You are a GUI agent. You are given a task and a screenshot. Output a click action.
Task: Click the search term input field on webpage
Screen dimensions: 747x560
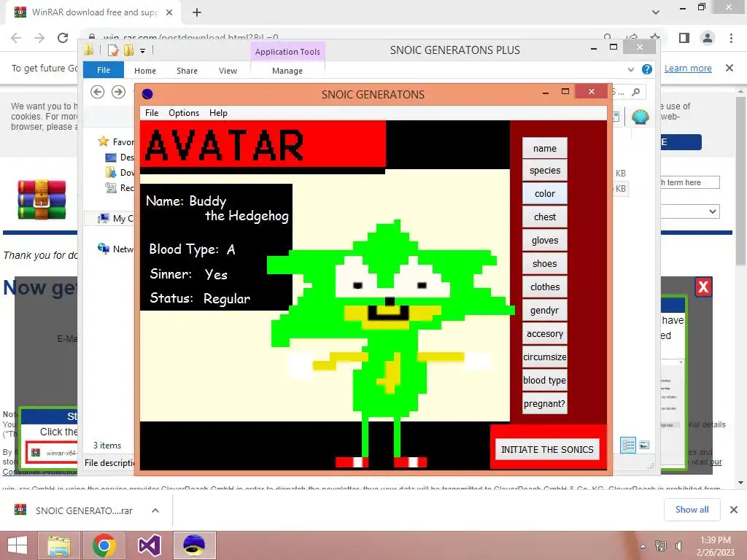click(690, 182)
